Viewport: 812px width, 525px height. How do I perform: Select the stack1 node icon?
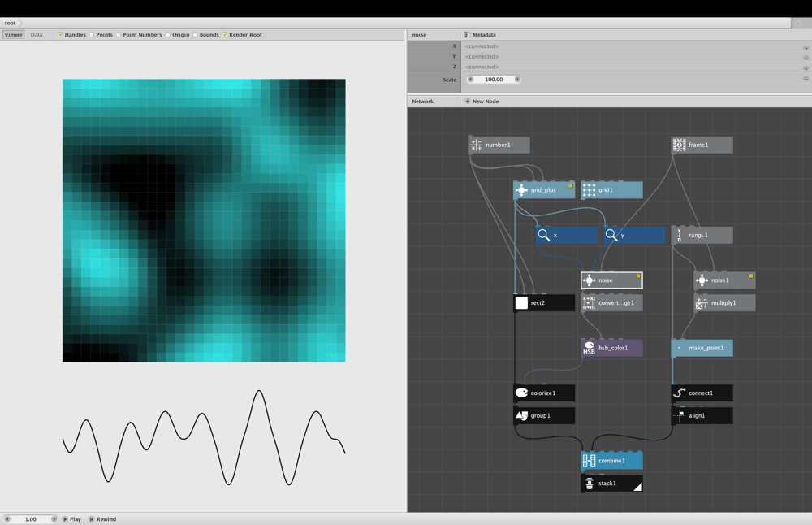tap(589, 484)
